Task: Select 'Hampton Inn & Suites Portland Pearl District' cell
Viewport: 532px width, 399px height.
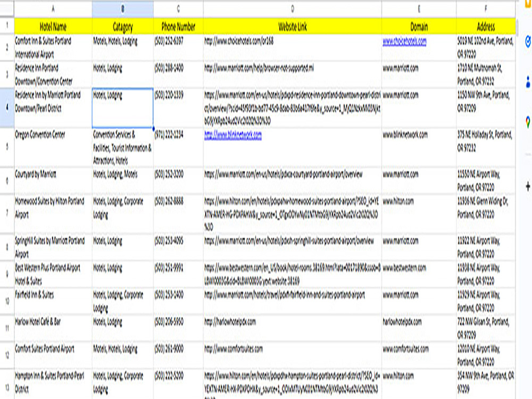Action: pyautogui.click(x=53, y=384)
